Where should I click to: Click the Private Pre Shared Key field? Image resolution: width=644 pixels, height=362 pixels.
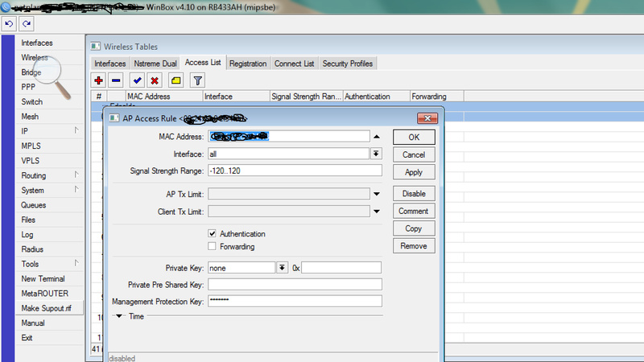pyautogui.click(x=295, y=285)
